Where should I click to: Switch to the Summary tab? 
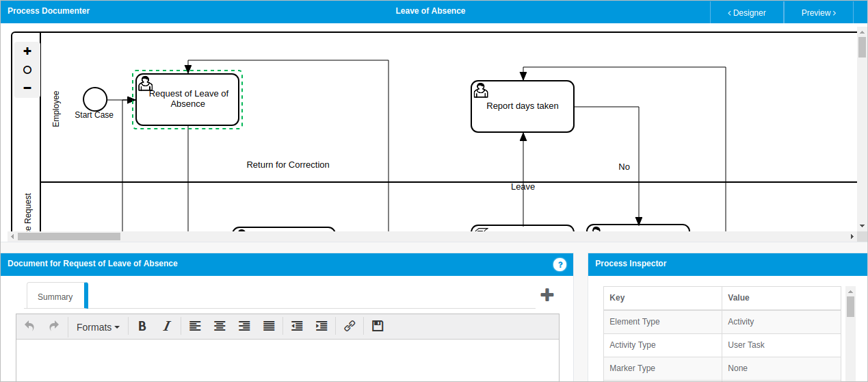click(55, 297)
